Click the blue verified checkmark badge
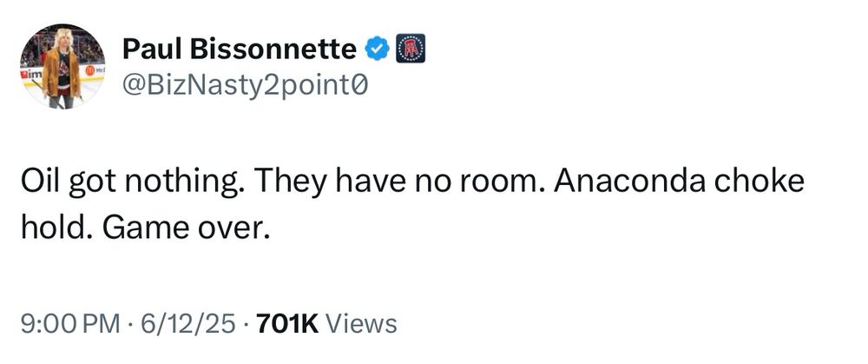This screenshot has width=868, height=364. click(x=378, y=50)
